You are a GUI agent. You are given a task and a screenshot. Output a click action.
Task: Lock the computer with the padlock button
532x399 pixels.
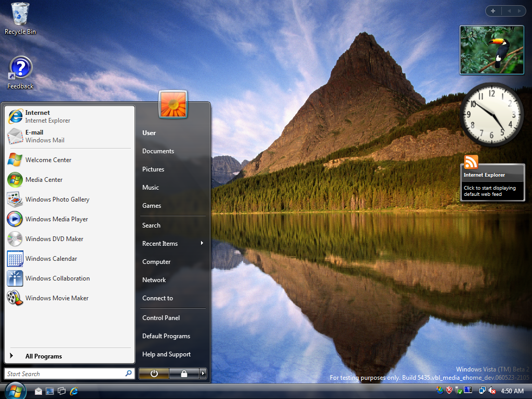pyautogui.click(x=184, y=374)
